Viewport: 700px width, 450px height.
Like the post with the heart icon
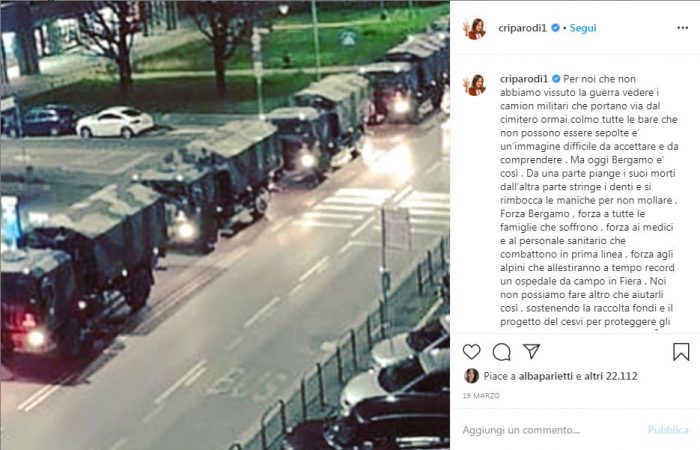471,352
